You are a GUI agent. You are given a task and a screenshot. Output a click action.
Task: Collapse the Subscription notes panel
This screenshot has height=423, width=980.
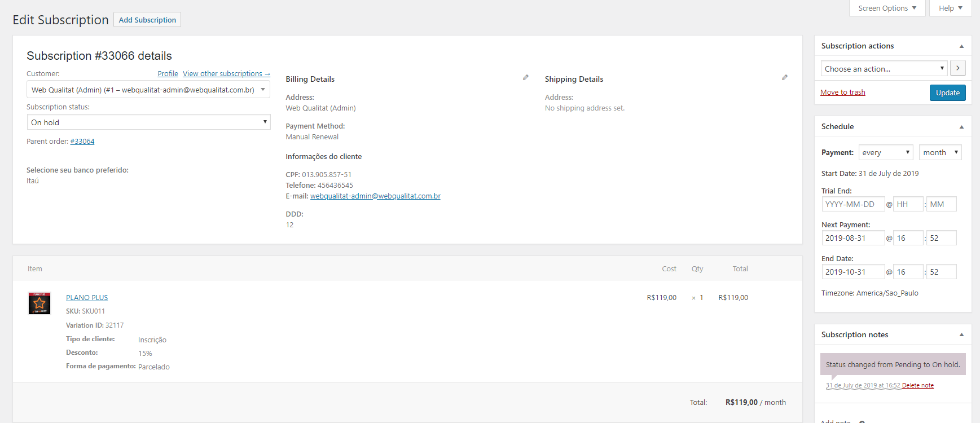pyautogui.click(x=961, y=335)
